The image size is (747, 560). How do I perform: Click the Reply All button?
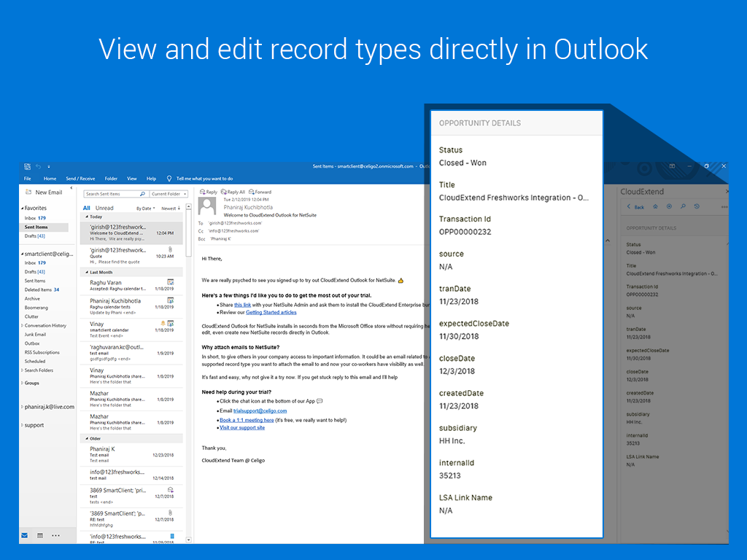point(233,192)
